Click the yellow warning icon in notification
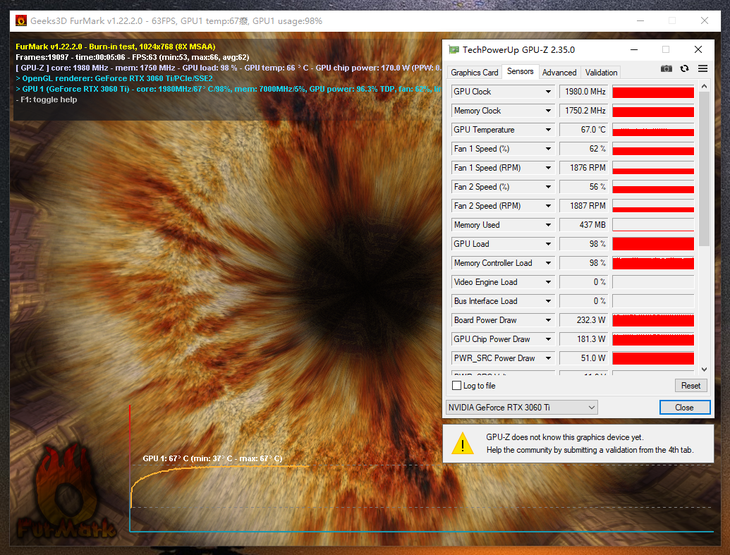Viewport: 730px width, 555px height. 462,443
